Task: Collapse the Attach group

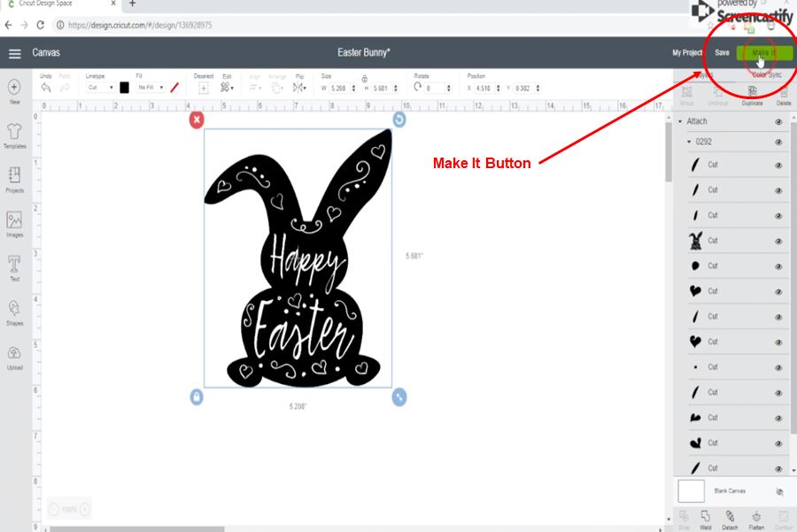Action: 680,121
